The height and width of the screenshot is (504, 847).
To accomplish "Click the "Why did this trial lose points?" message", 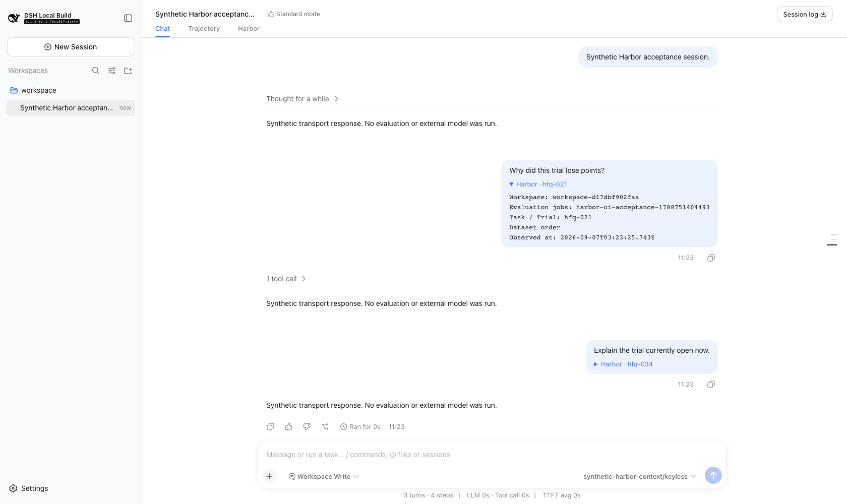I will 557,170.
